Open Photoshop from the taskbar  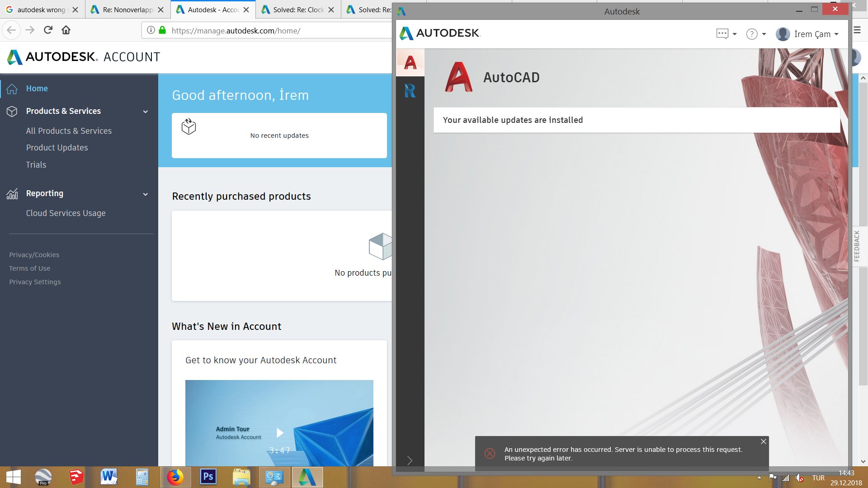[208, 477]
